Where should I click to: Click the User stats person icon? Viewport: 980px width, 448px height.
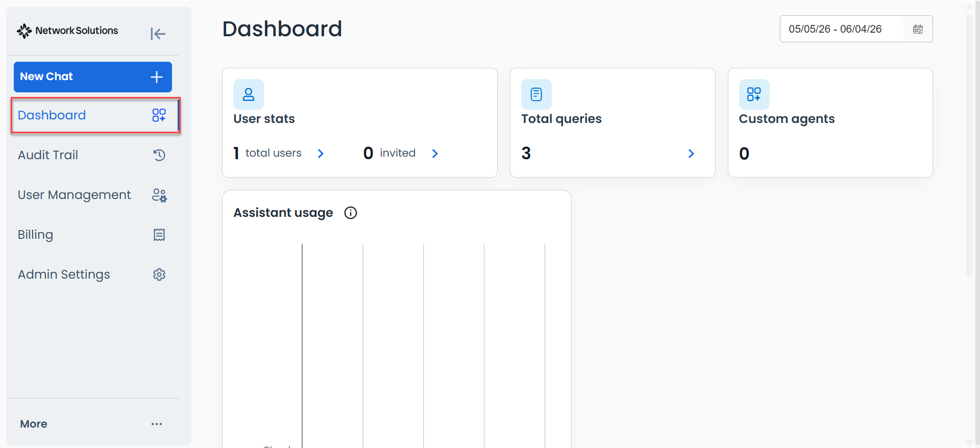[x=249, y=94]
